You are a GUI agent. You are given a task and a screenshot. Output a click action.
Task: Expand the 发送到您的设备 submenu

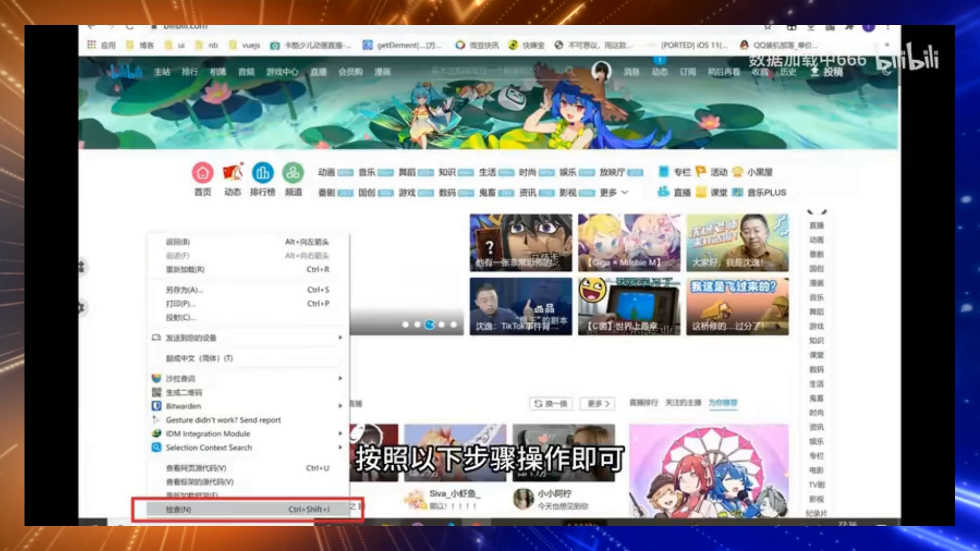(x=248, y=338)
